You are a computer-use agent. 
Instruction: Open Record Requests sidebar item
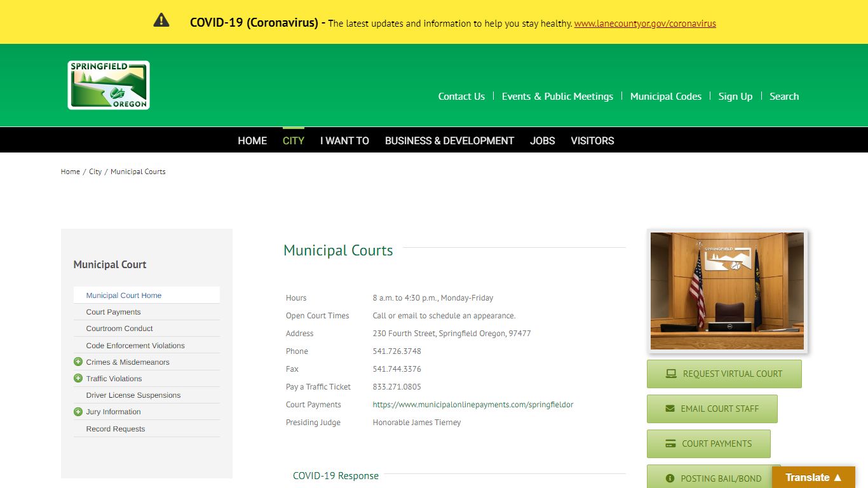coord(147,429)
